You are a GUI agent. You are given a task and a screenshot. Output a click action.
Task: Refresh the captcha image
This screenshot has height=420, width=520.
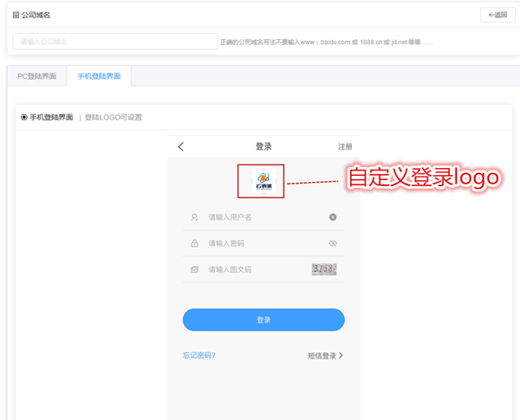point(324,269)
